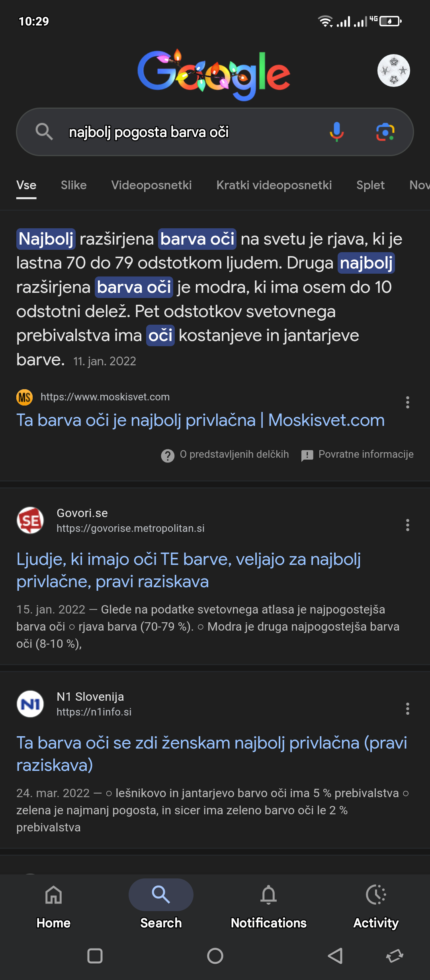Viewport: 430px width, 980px height.
Task: Select the Videoposnetki tab
Action: [x=151, y=185]
